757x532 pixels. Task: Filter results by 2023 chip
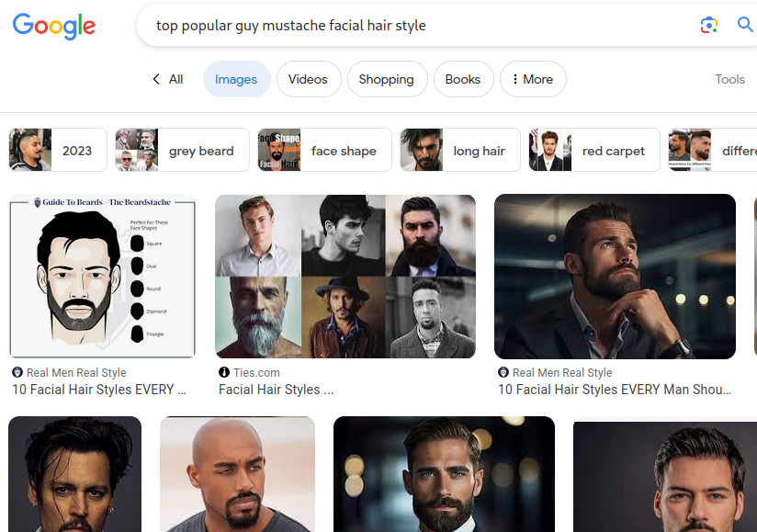coord(58,150)
